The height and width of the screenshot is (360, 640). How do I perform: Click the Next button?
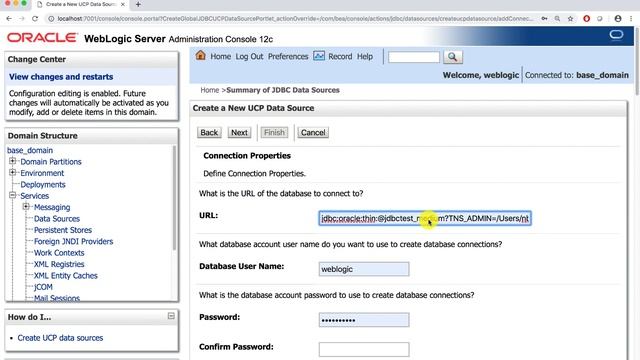pyautogui.click(x=239, y=132)
